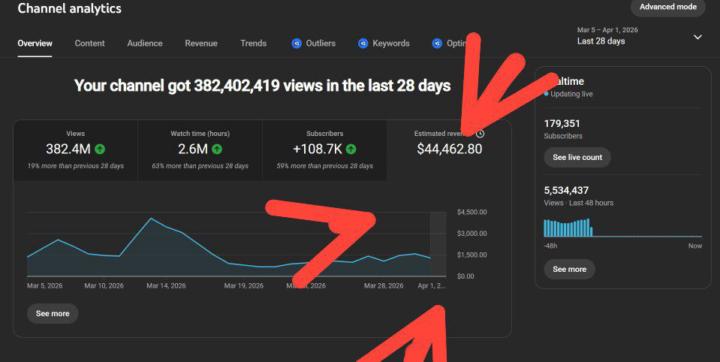Click the green up-arrow next to Views 382.4M
This screenshot has height=362, width=720.
pos(100,149)
